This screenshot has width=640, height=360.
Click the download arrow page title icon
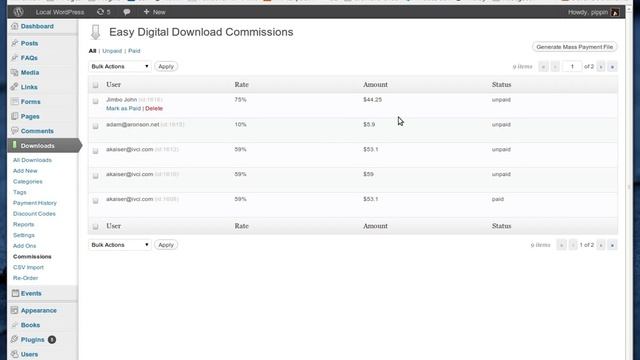[x=96, y=32]
